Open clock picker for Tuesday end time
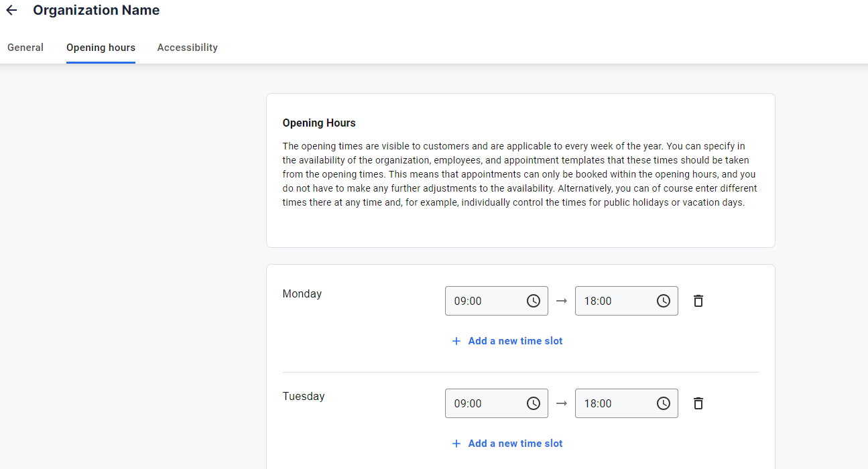Screen dimensions: 868x469 [x=664, y=403]
